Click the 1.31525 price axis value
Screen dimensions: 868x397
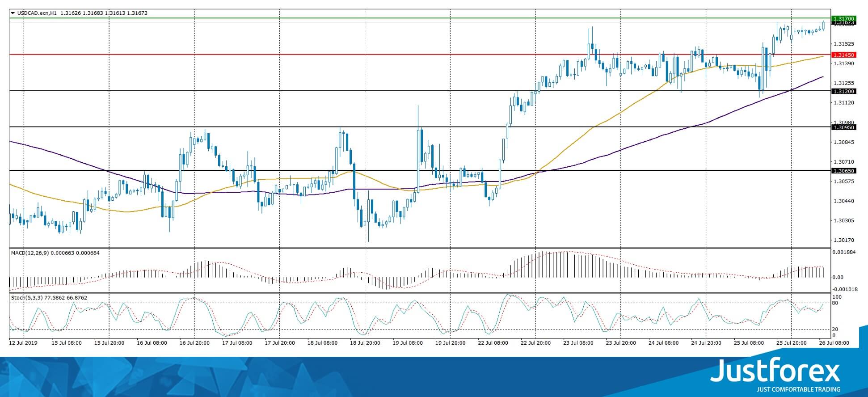pyautogui.click(x=844, y=44)
